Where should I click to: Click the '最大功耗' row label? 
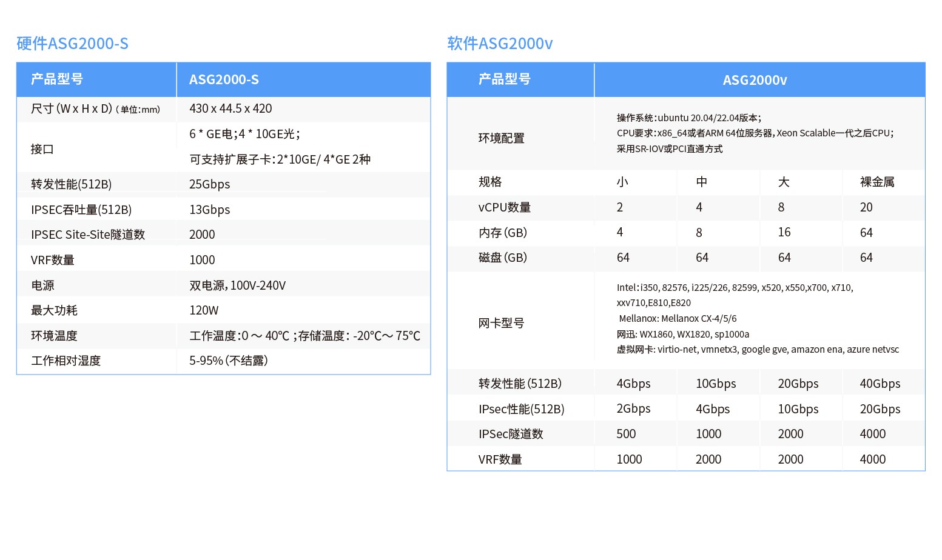pyautogui.click(x=54, y=310)
